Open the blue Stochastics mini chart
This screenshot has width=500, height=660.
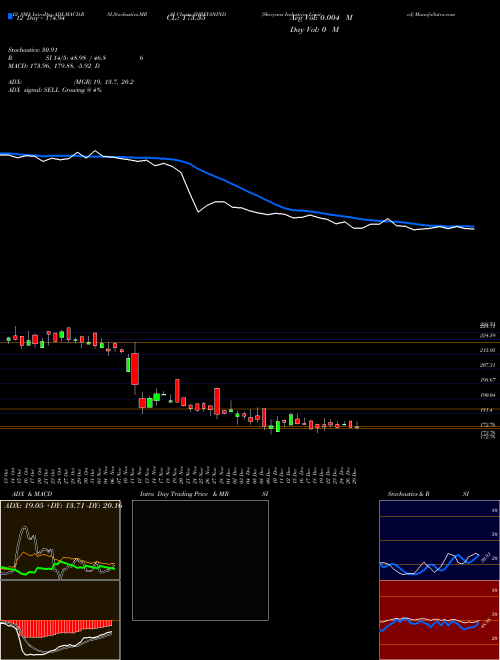(439, 540)
